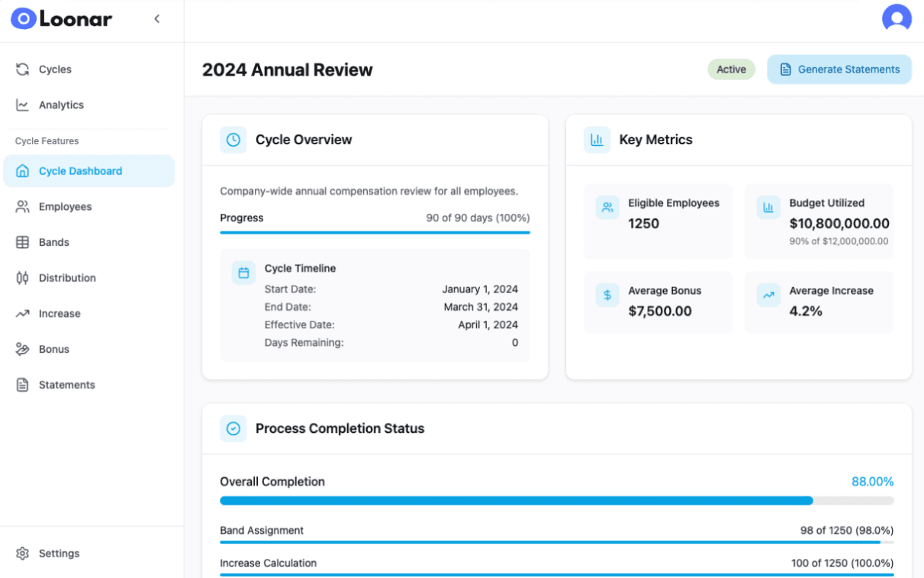The image size is (924, 578).
Task: Click the Active status badge
Action: tap(730, 69)
